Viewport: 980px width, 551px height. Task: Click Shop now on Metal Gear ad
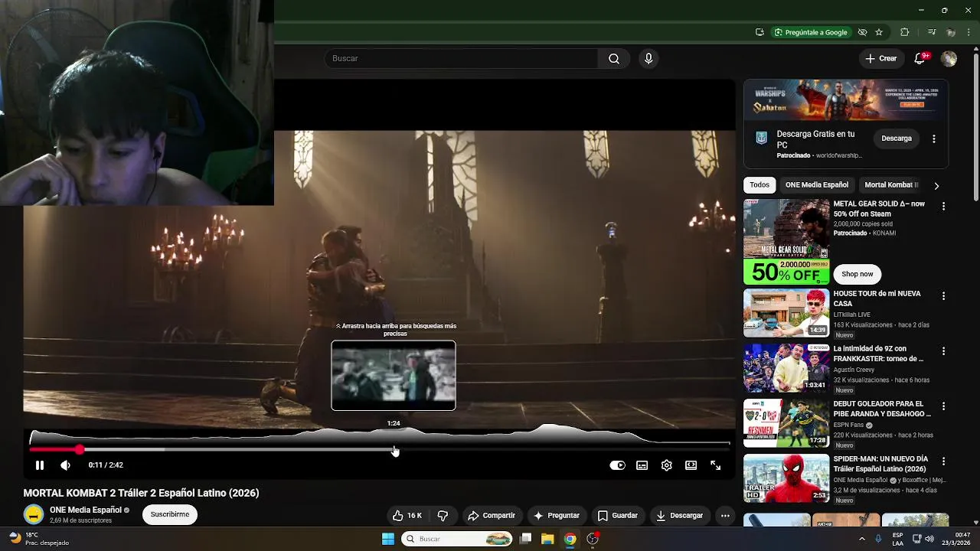(857, 274)
